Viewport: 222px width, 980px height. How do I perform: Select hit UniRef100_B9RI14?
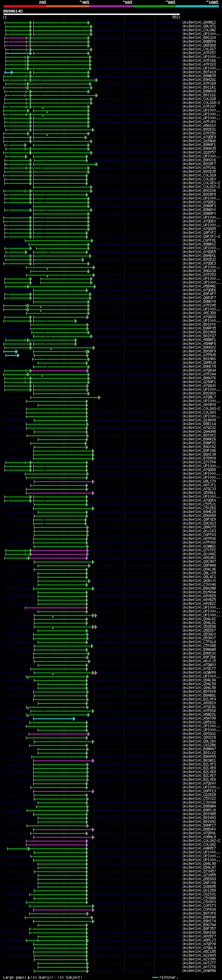(199, 424)
